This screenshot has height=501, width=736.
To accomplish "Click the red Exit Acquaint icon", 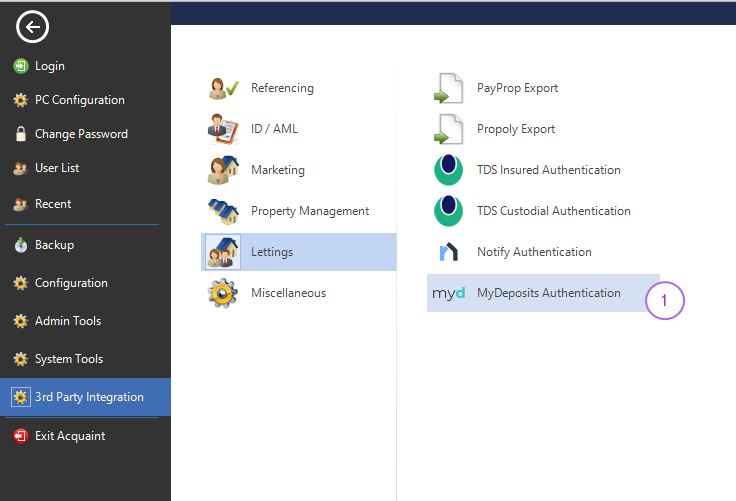I will click(20, 436).
